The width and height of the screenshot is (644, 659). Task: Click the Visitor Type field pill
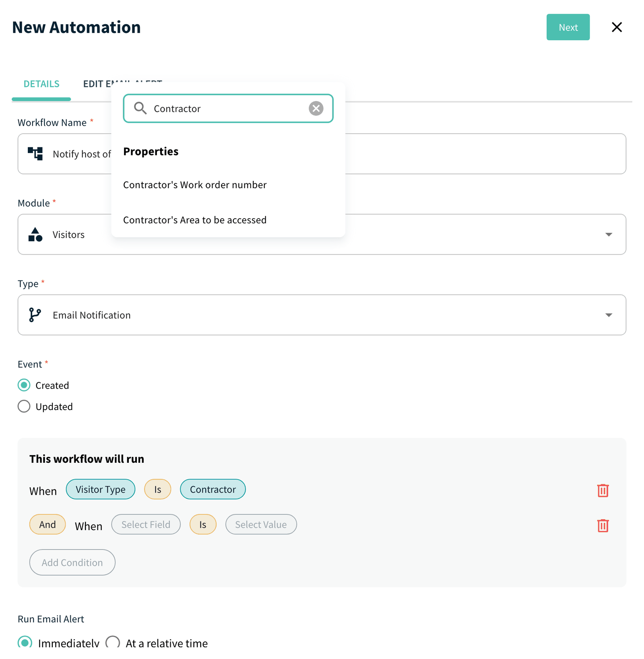[101, 489]
